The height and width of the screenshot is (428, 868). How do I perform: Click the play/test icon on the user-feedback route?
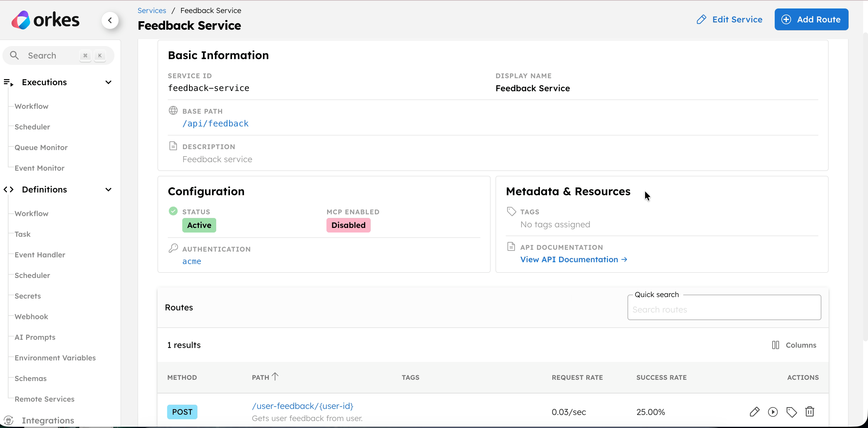[x=773, y=411]
